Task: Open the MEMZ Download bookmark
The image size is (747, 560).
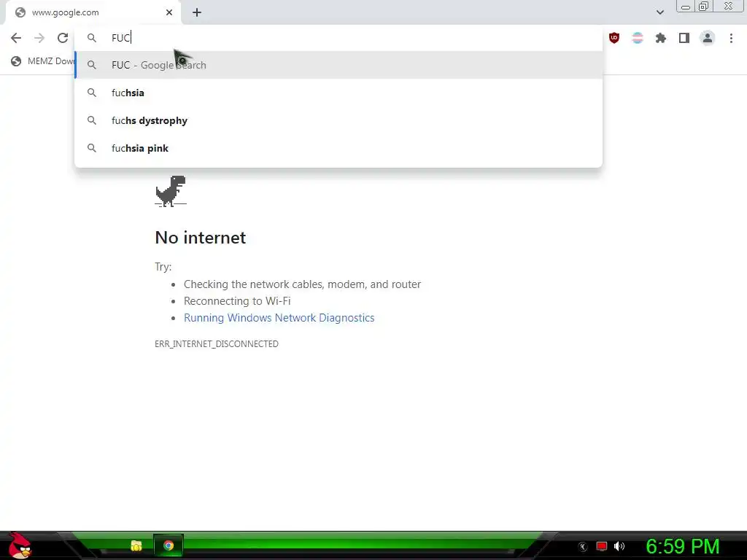Action: [x=43, y=61]
